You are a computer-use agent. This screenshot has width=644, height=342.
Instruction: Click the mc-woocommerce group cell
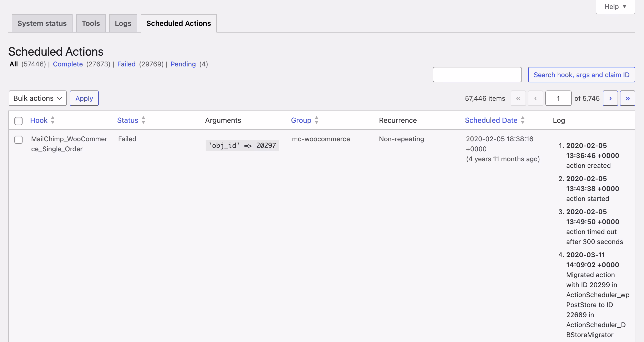[321, 139]
